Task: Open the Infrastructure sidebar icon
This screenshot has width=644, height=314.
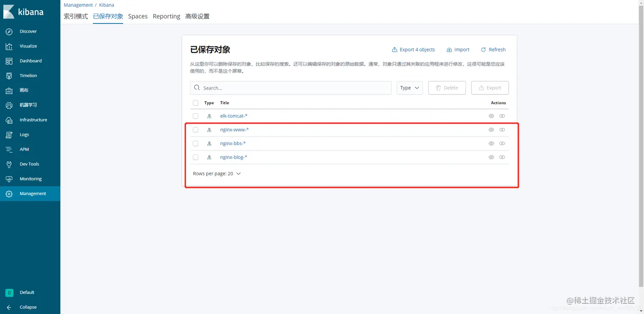Action: click(9, 120)
